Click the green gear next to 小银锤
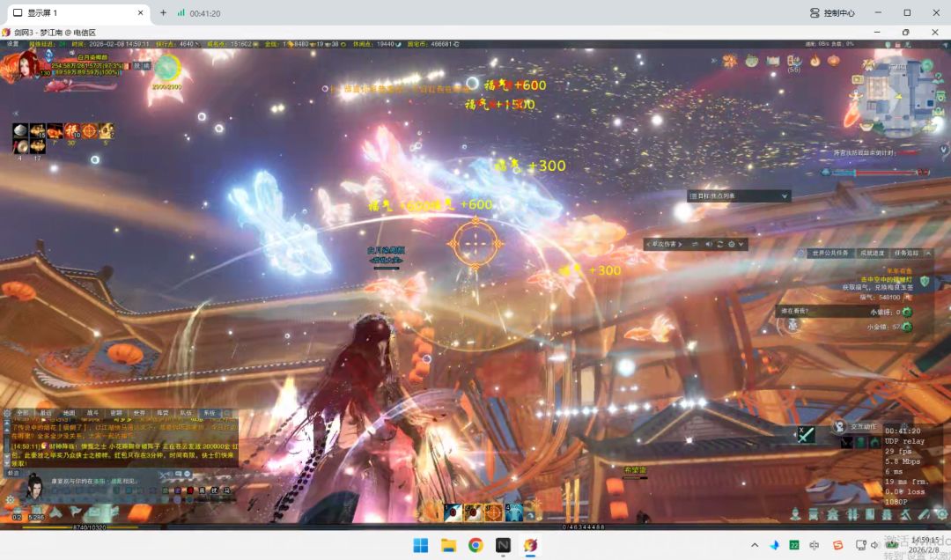Screen dimensions: 951x560 point(907,312)
